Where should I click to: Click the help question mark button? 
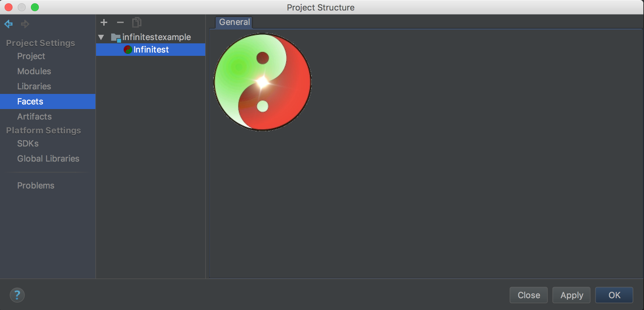(17, 295)
